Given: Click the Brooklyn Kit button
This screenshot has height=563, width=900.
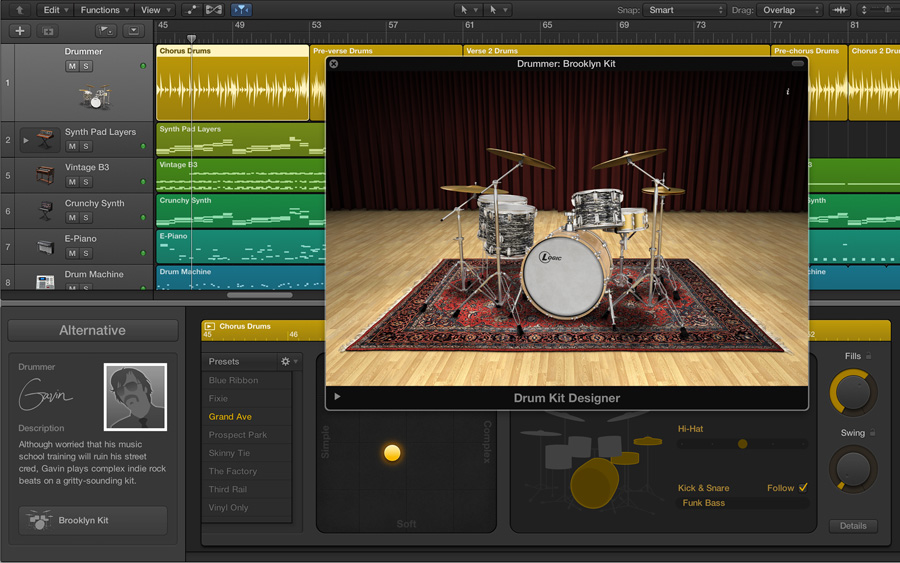Looking at the screenshot, I should 92,520.
